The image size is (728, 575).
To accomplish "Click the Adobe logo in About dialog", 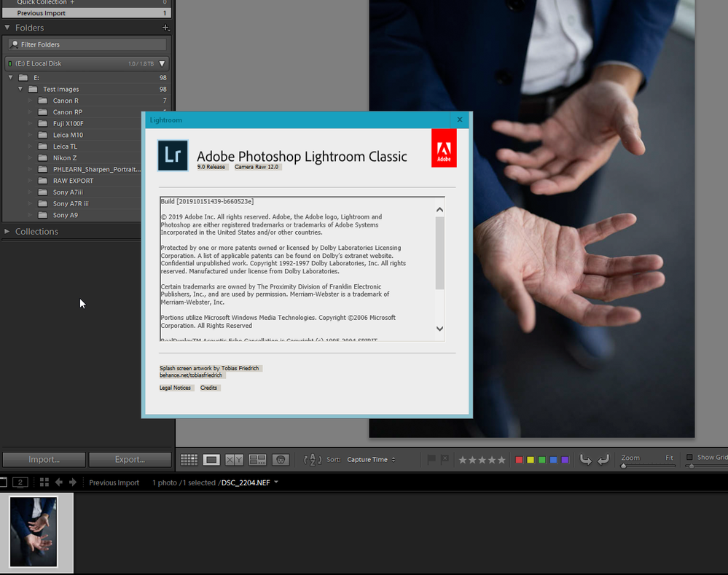I will tap(444, 148).
